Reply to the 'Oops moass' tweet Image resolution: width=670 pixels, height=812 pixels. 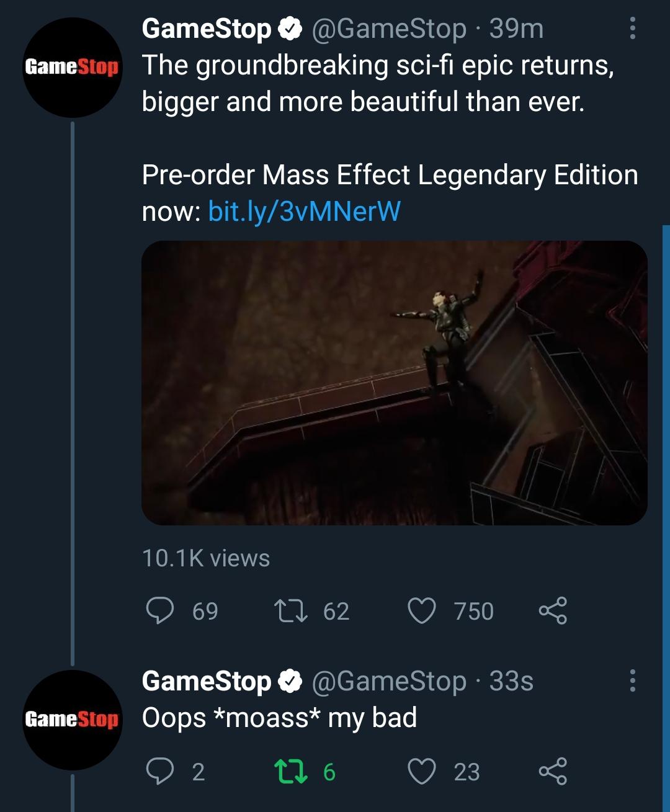pyautogui.click(x=160, y=771)
